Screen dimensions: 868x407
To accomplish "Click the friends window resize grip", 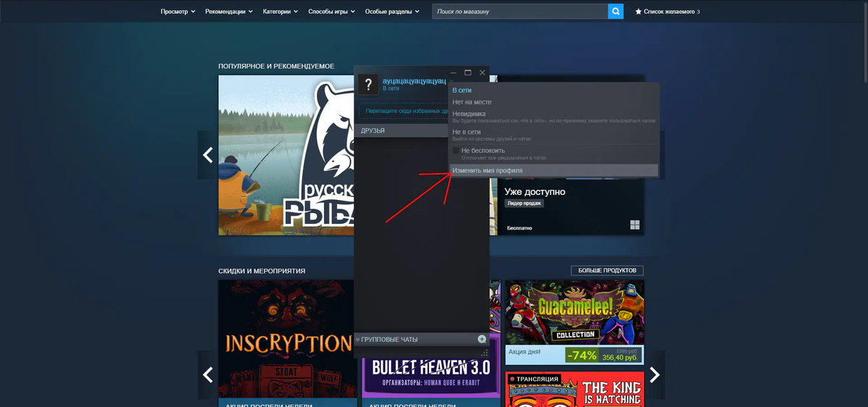I will (485, 353).
